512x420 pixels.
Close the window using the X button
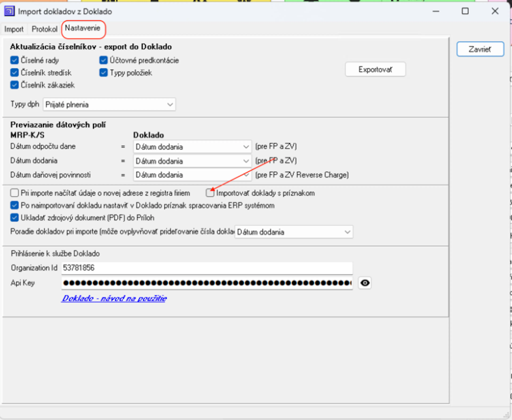pos(495,11)
